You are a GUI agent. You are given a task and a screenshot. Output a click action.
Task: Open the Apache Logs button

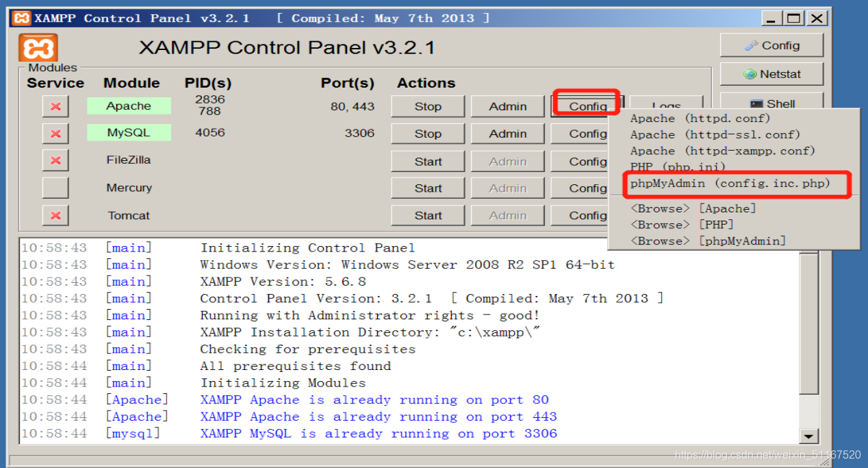click(x=666, y=103)
